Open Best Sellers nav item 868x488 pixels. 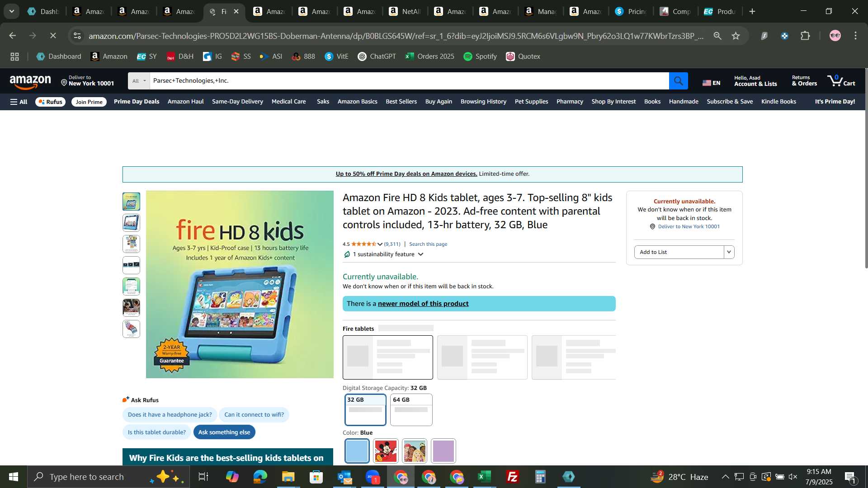[401, 102]
